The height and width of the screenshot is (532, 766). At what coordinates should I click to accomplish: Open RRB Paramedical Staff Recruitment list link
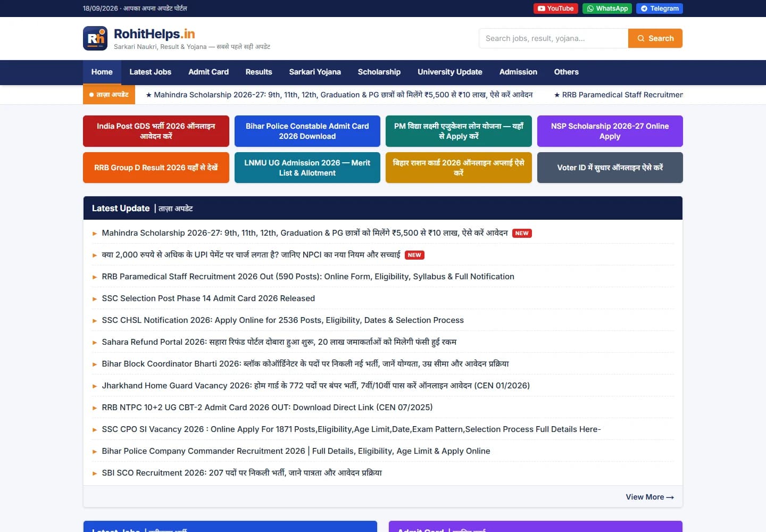(x=308, y=277)
